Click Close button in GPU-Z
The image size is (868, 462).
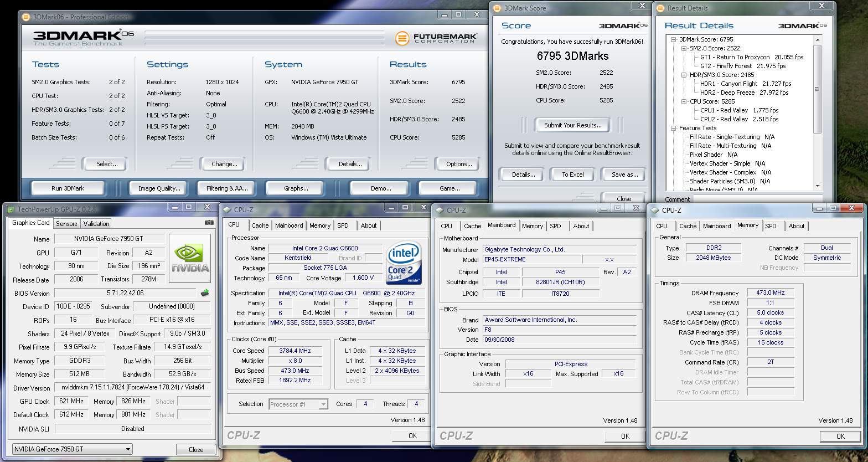click(x=196, y=450)
